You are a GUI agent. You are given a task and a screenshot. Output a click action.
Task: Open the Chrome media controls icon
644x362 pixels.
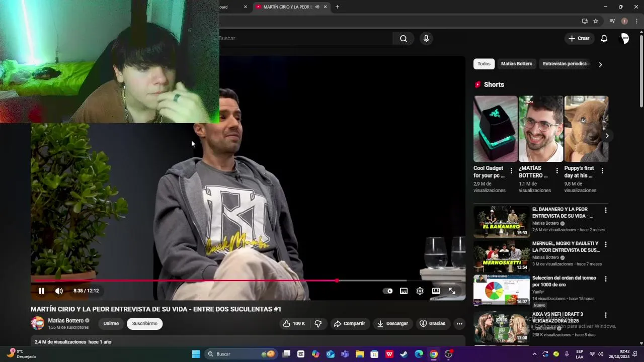point(612,21)
